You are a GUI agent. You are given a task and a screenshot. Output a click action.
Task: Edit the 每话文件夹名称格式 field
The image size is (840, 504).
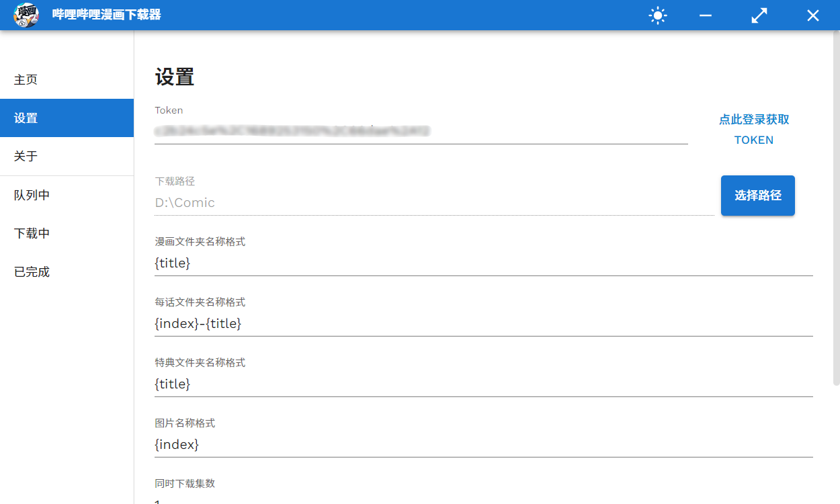point(484,323)
